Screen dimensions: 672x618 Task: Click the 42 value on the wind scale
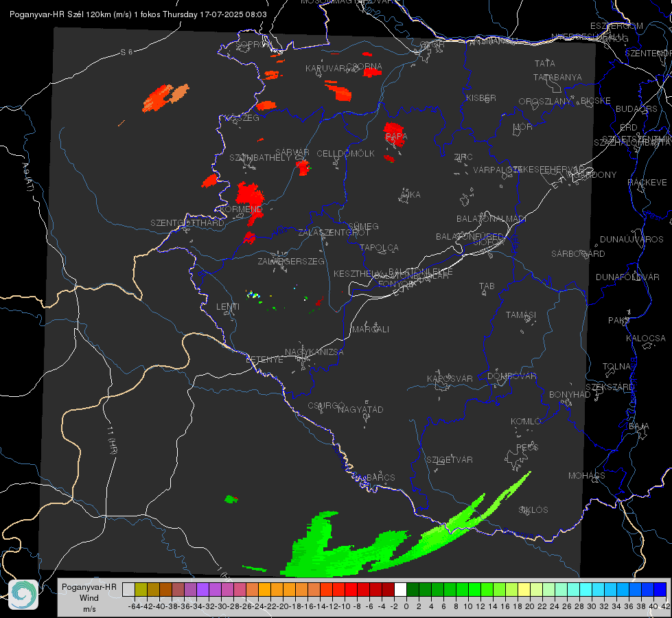[666, 606]
